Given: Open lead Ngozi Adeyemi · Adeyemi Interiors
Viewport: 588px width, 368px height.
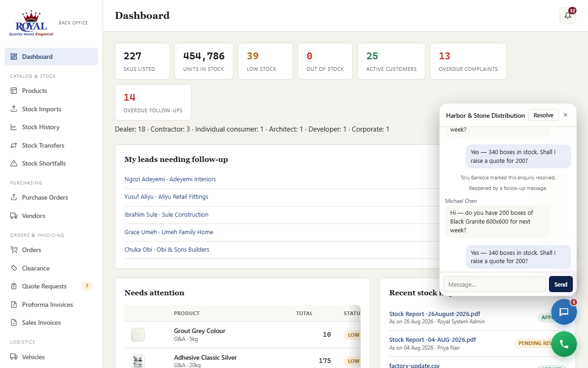Looking at the screenshot, I should (170, 179).
